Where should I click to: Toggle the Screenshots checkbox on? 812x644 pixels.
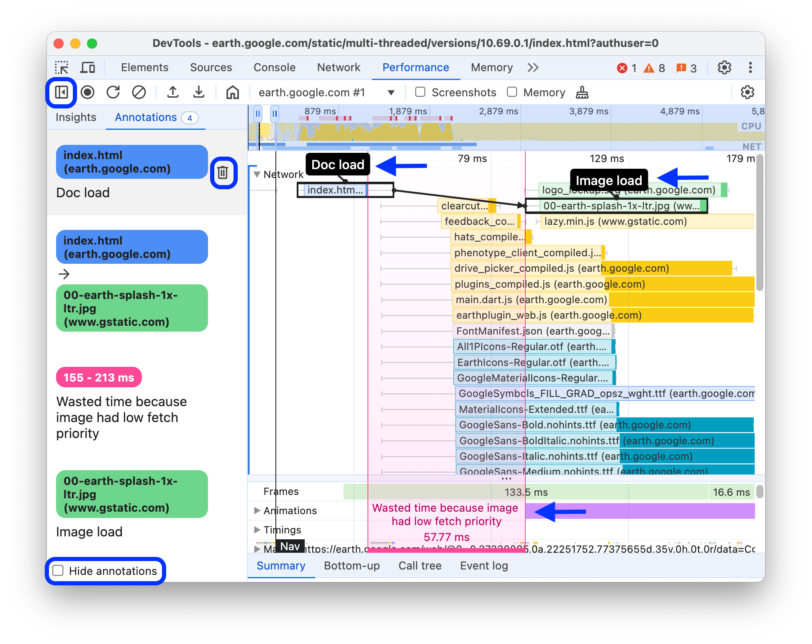pos(419,92)
